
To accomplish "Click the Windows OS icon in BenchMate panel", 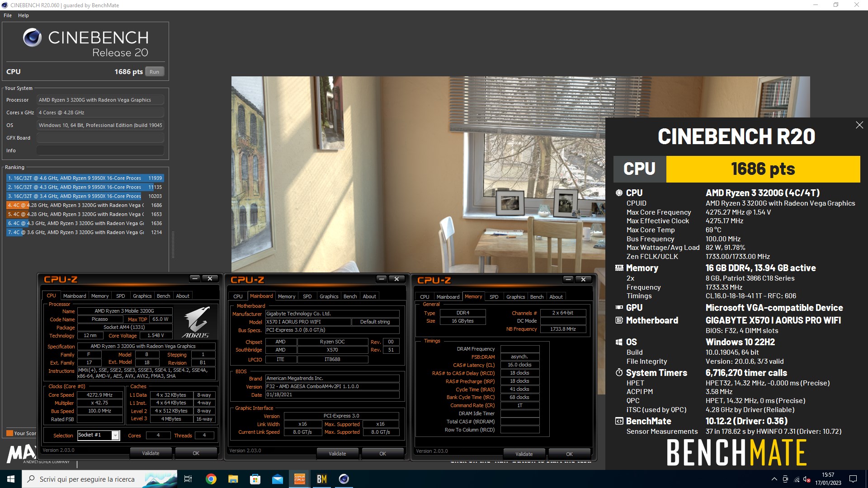I will [619, 342].
